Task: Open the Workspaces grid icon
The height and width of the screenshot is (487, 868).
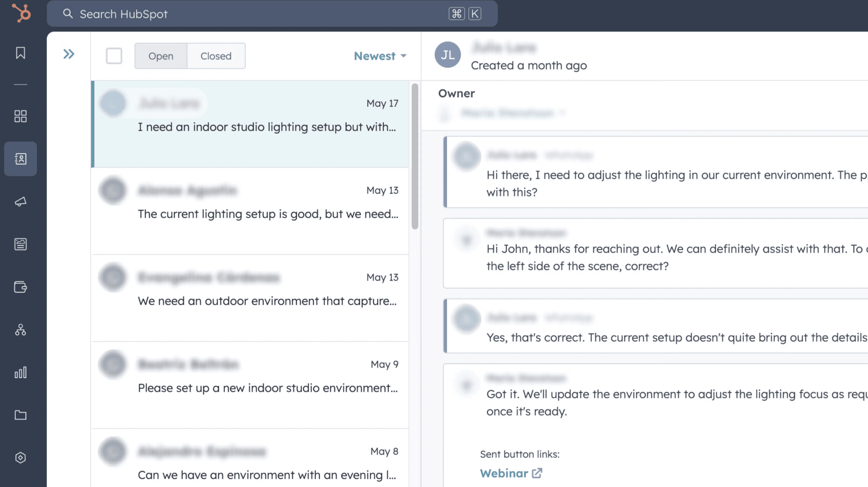Action: point(20,116)
